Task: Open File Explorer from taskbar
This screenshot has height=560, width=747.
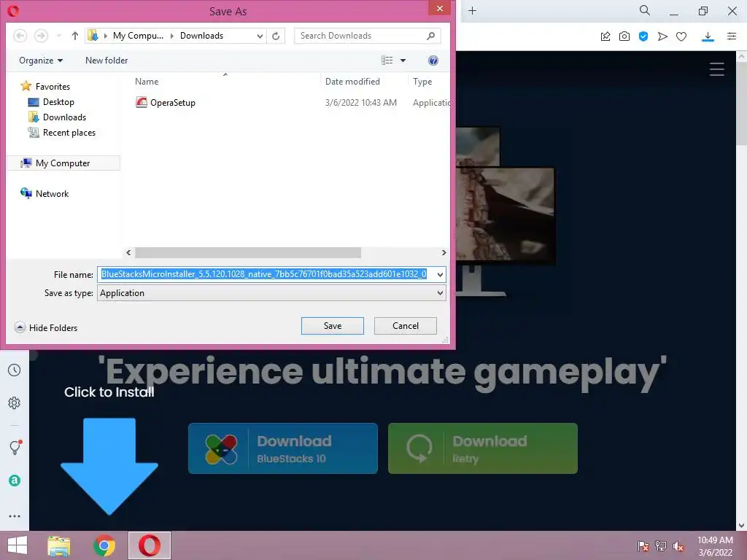Action: click(x=59, y=545)
